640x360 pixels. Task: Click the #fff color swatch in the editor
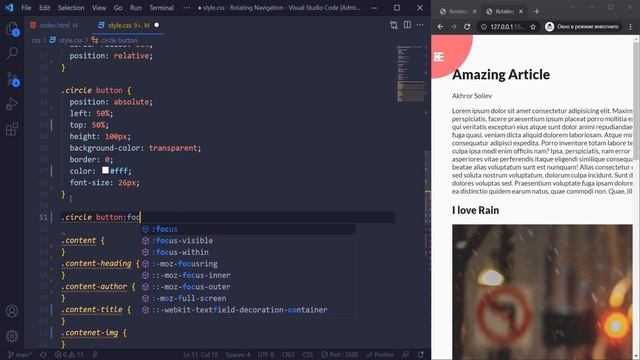pyautogui.click(x=105, y=171)
